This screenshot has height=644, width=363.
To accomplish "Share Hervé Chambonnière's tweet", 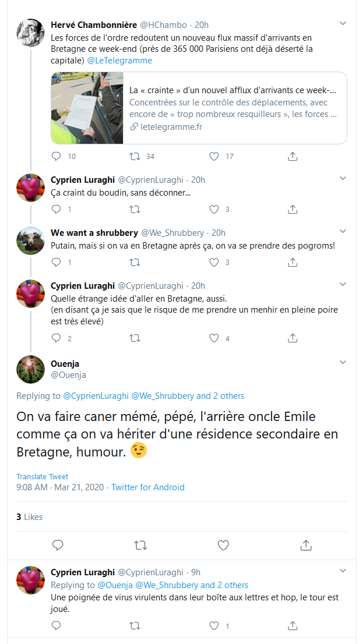I will (x=293, y=156).
